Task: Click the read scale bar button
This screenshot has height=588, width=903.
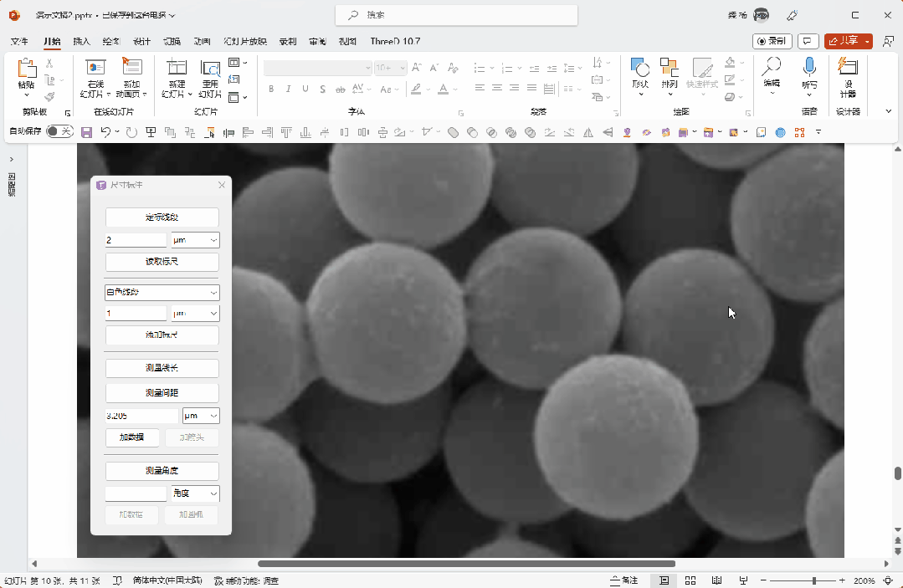Action: [162, 262]
